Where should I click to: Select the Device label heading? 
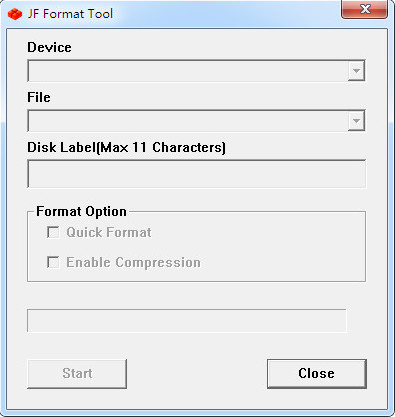pos(49,47)
